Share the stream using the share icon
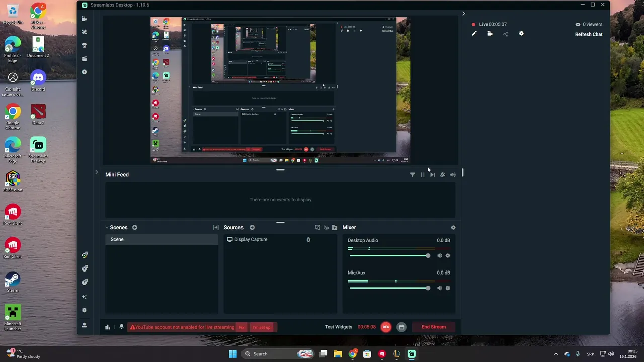 coord(505,34)
